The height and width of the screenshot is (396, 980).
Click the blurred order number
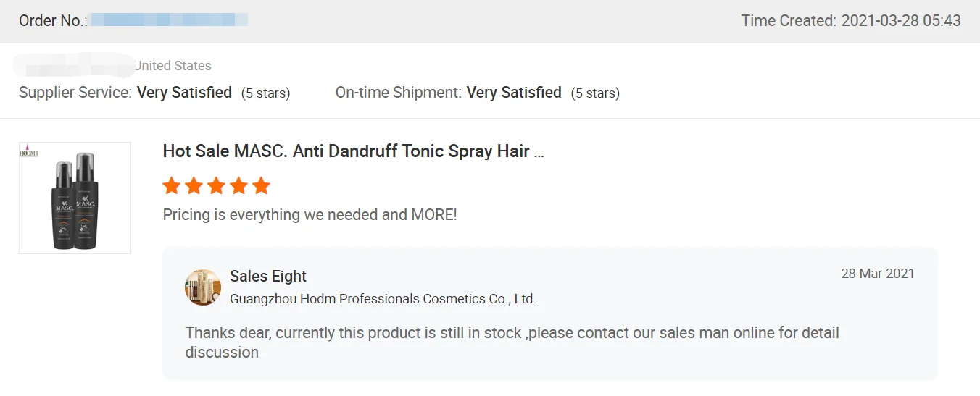click(x=169, y=20)
